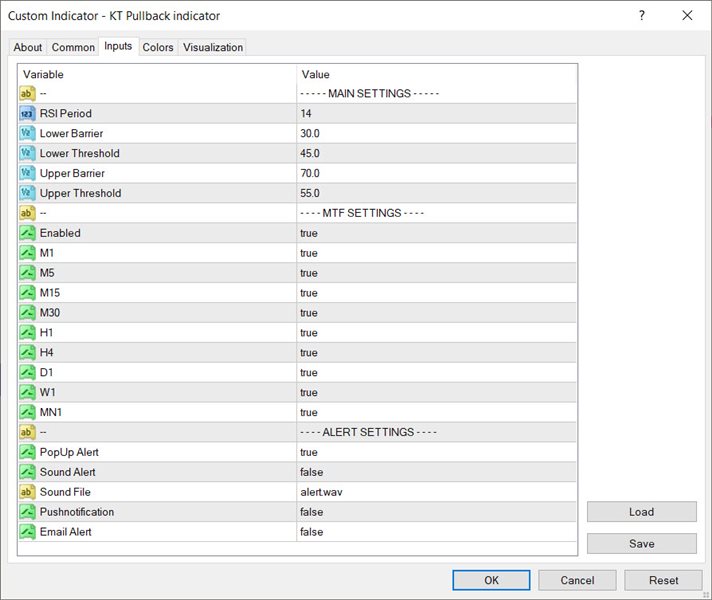The image size is (712, 600).
Task: Click the green icon beside W1
Action: pos(27,392)
